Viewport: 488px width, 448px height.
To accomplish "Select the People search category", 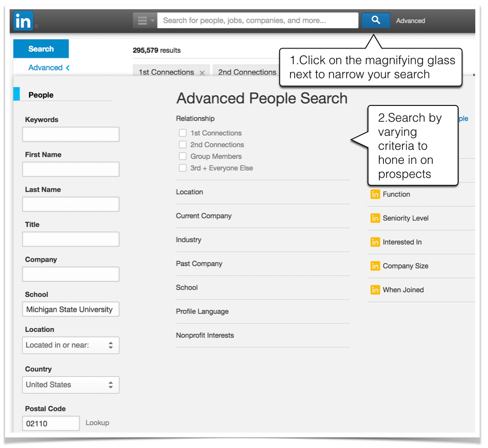I will point(41,95).
